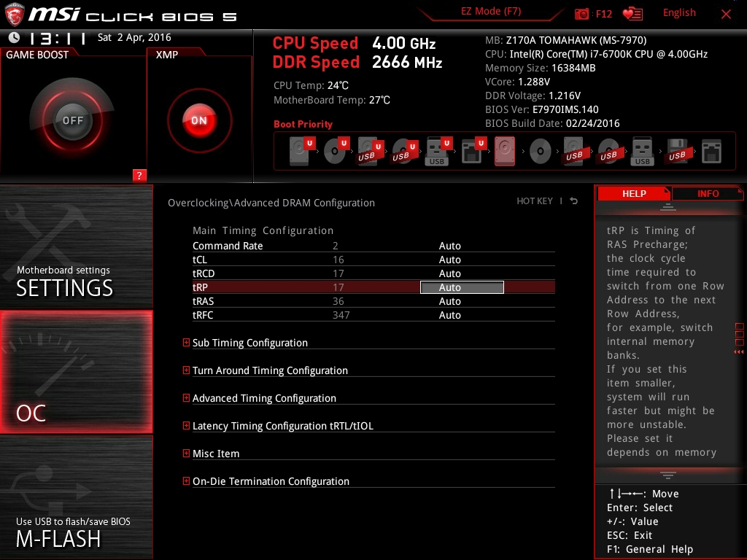Open the SETTINGS motherboard settings section
The height and width of the screenshot is (560, 747).
[x=76, y=246]
